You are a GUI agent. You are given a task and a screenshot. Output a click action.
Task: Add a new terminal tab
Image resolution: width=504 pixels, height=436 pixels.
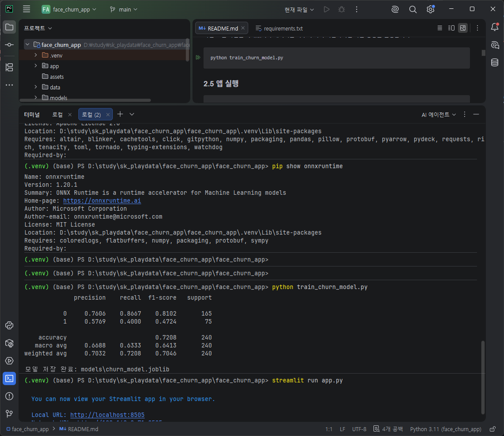[120, 114]
